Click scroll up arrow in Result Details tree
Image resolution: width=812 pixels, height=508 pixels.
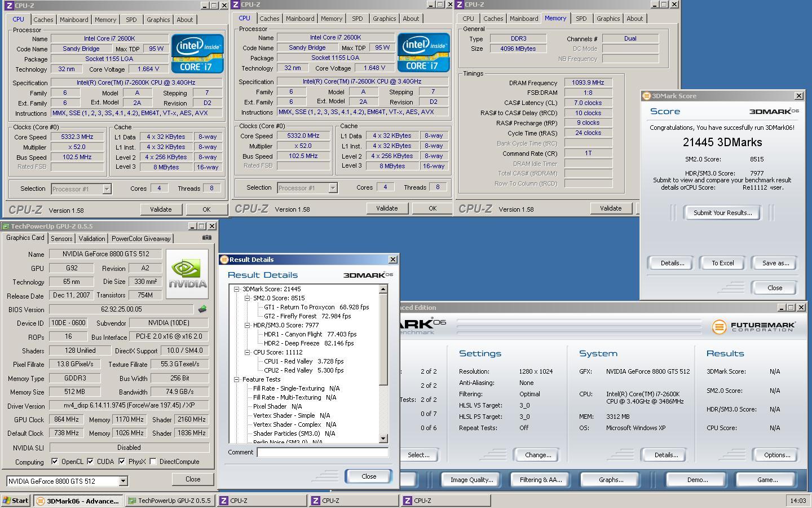click(x=383, y=290)
